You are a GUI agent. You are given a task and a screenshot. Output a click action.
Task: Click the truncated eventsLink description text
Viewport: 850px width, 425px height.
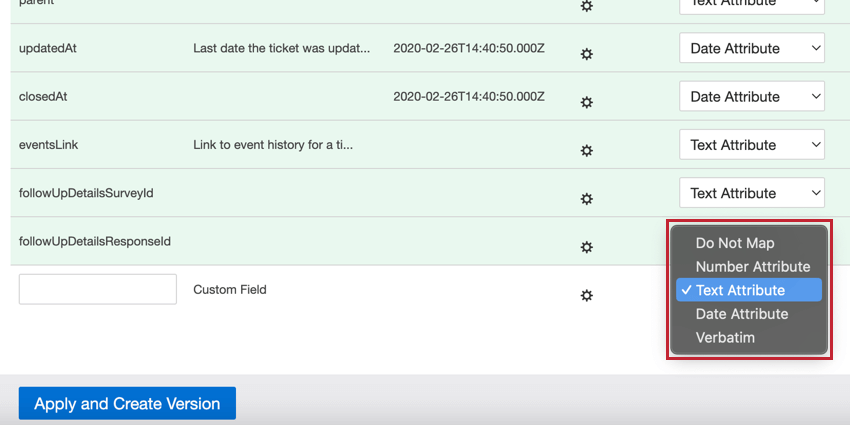pos(273,144)
